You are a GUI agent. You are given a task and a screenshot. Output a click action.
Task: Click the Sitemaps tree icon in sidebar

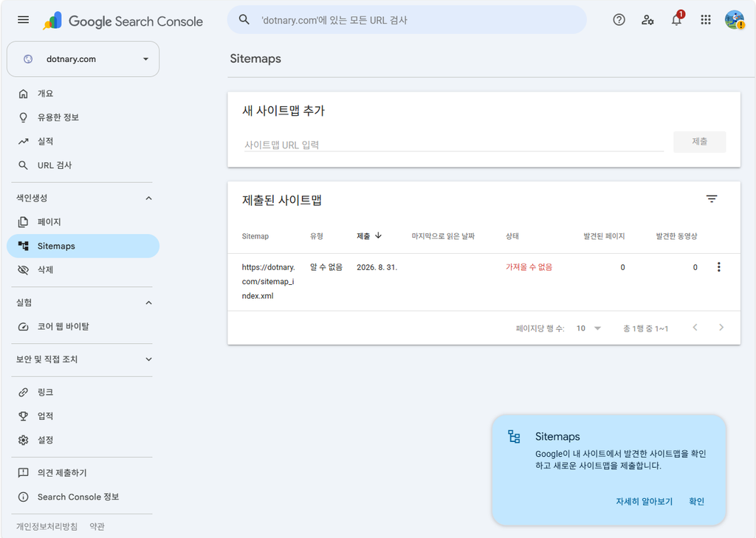23,246
